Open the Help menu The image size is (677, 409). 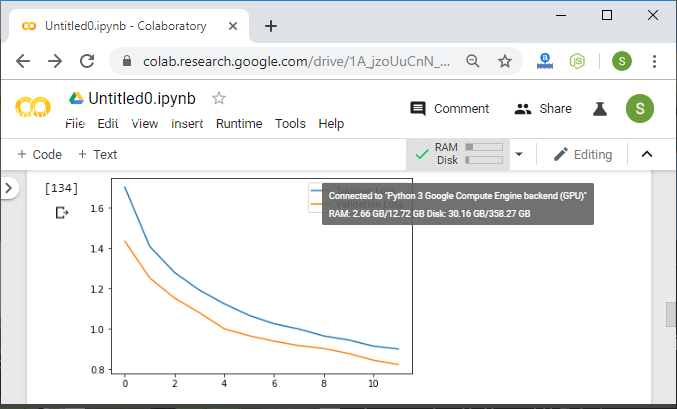331,124
